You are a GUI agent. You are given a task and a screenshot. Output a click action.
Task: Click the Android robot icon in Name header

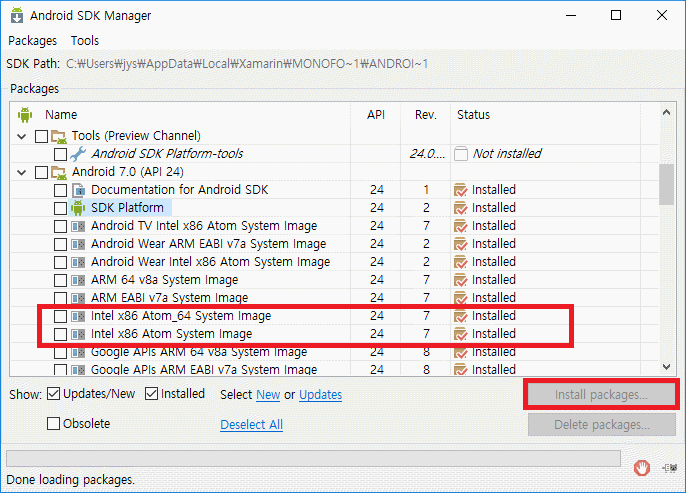tap(25, 115)
